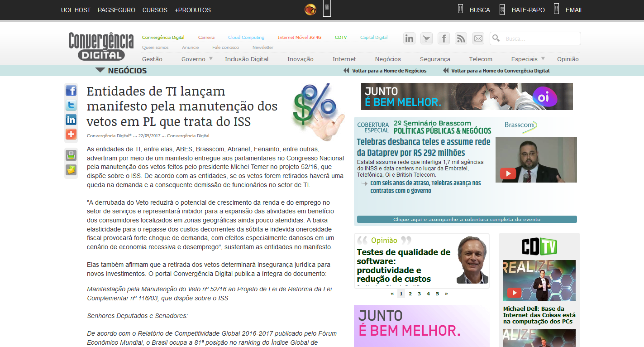Share article on Facebook via sidebar
The image size is (644, 347).
71,91
